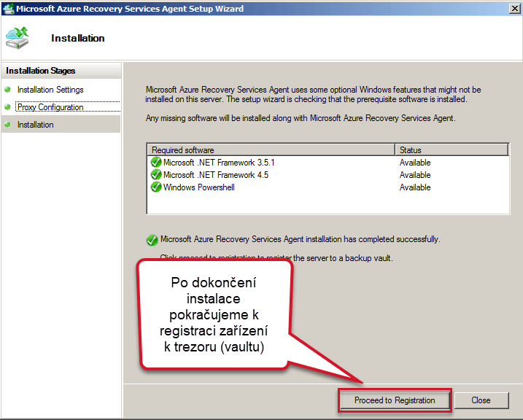This screenshot has width=523, height=420.
Task: Click checkmark icon for .NET Framework 4.5
Action: pyautogui.click(x=156, y=175)
